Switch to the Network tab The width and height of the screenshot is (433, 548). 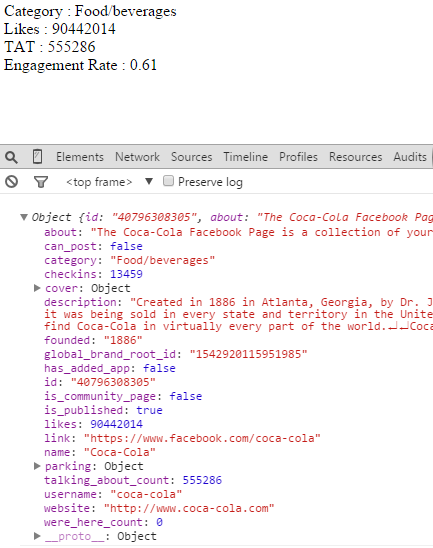[x=137, y=157]
